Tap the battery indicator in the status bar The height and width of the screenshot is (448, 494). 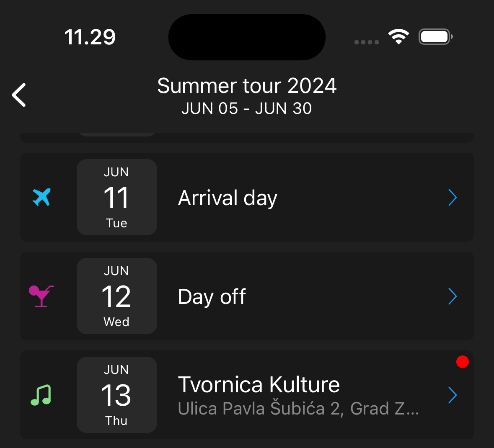click(435, 36)
